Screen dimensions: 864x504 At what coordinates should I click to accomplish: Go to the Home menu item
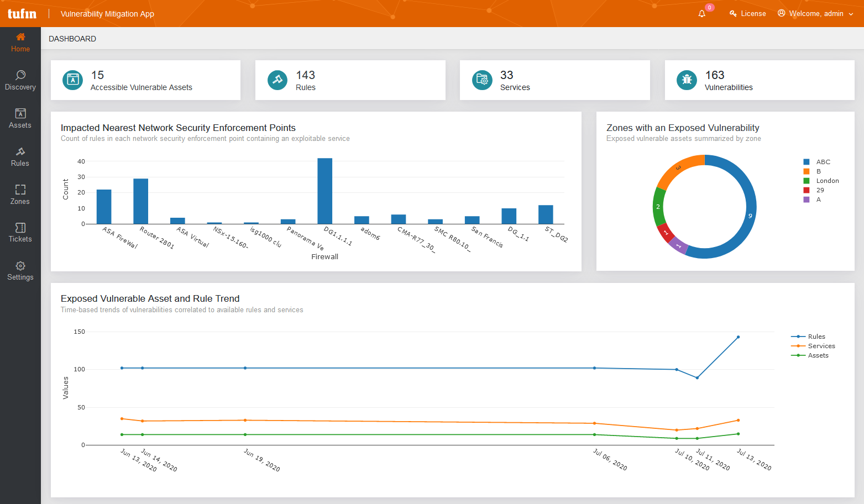point(20,43)
